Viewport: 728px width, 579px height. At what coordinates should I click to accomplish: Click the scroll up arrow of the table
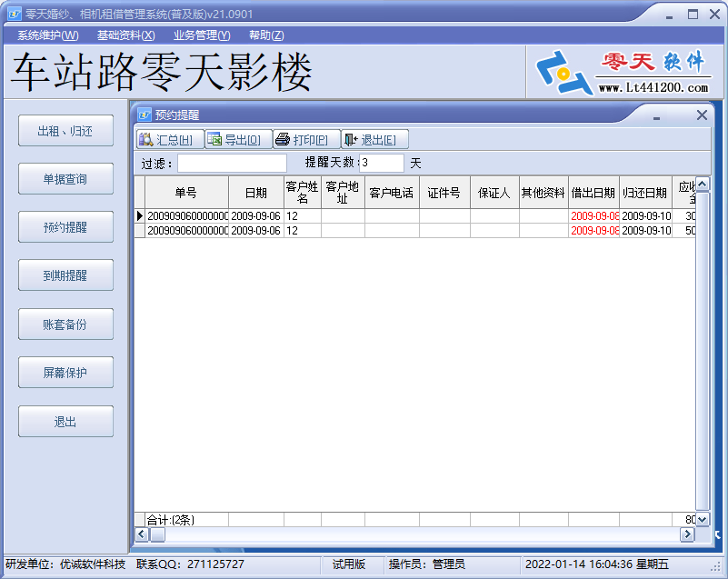(x=702, y=185)
